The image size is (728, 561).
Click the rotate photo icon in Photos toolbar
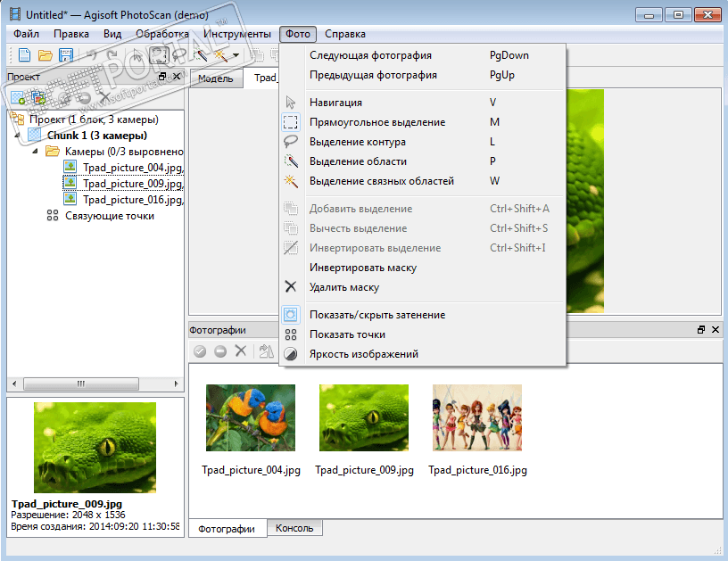click(266, 351)
